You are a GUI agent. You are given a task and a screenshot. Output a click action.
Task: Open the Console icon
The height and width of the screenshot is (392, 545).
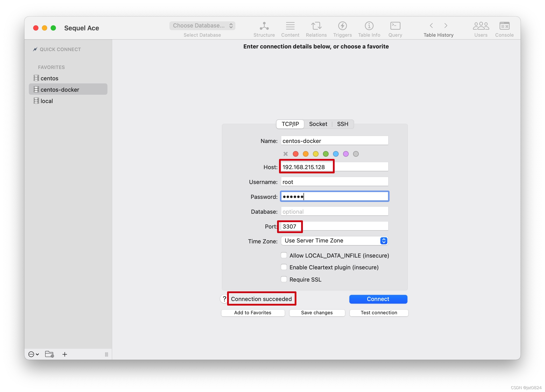(x=504, y=26)
